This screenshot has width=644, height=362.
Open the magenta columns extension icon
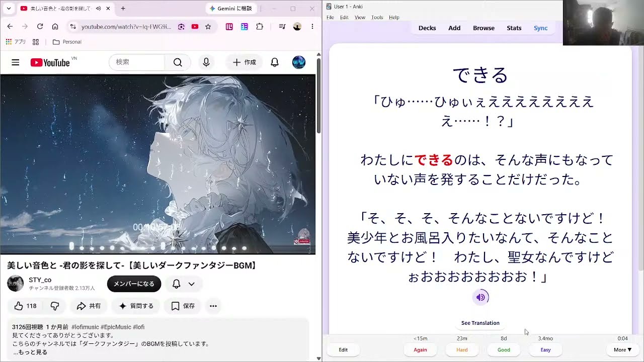click(229, 27)
